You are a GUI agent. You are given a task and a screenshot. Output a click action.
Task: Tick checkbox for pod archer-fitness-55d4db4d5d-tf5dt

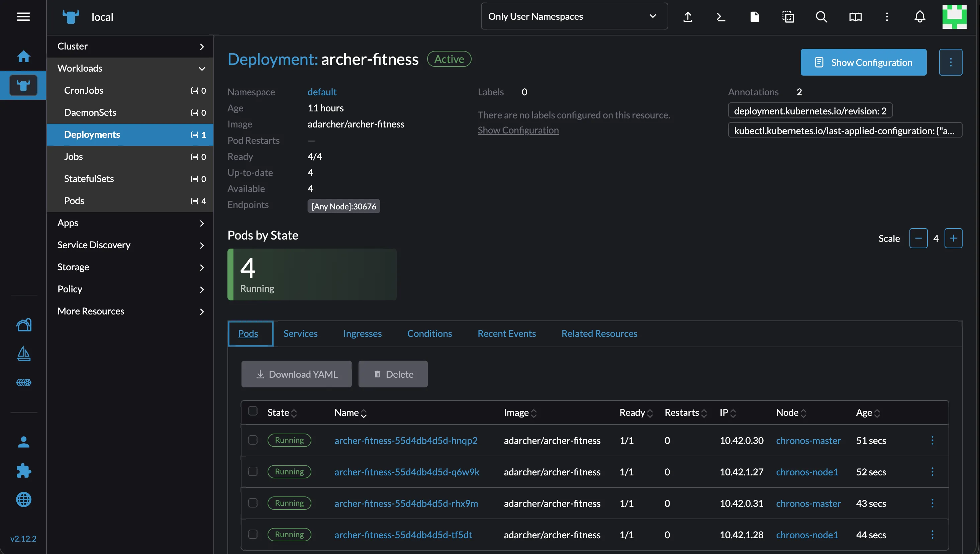point(253,535)
